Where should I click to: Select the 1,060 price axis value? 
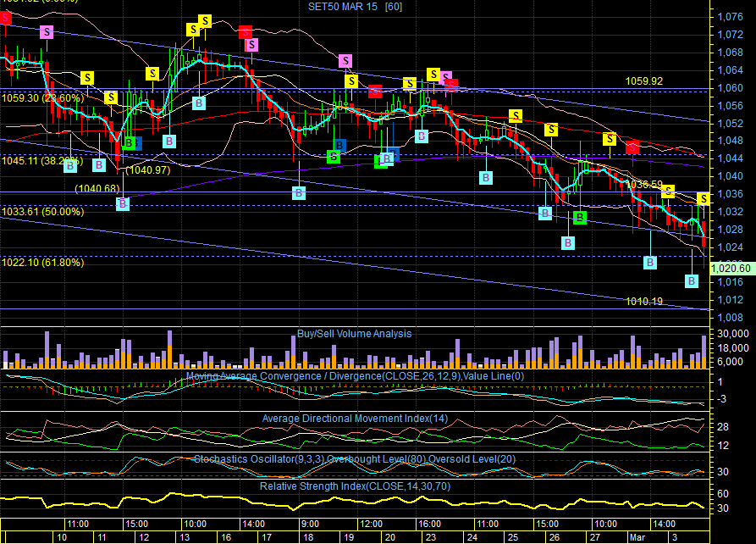(x=731, y=88)
